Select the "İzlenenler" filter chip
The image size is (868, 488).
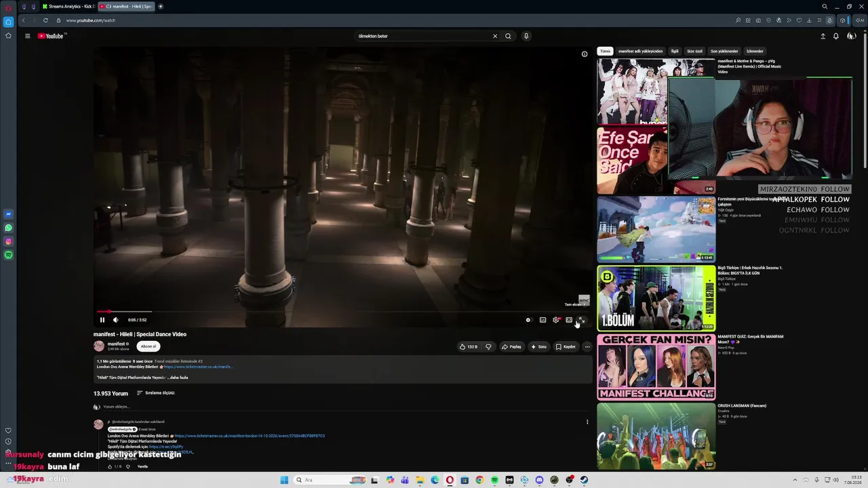(755, 51)
